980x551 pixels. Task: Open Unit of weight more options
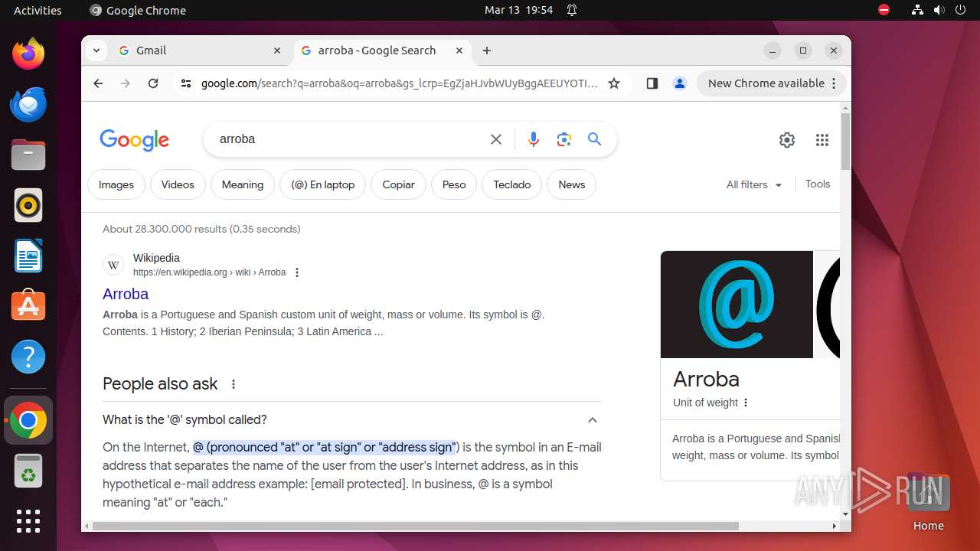746,403
